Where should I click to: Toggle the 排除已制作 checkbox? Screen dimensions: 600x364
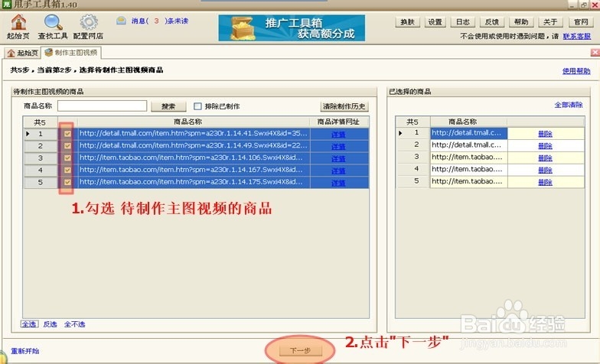tap(197, 106)
